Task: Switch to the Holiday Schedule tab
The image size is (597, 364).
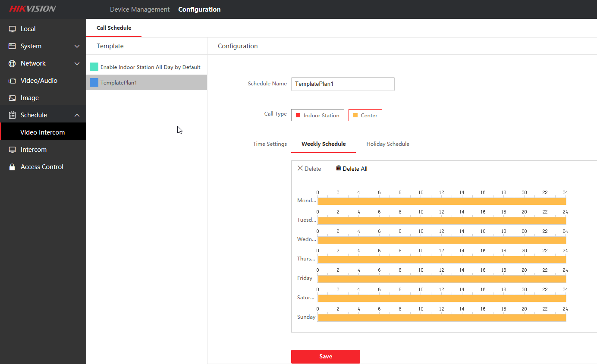Action: point(387,144)
